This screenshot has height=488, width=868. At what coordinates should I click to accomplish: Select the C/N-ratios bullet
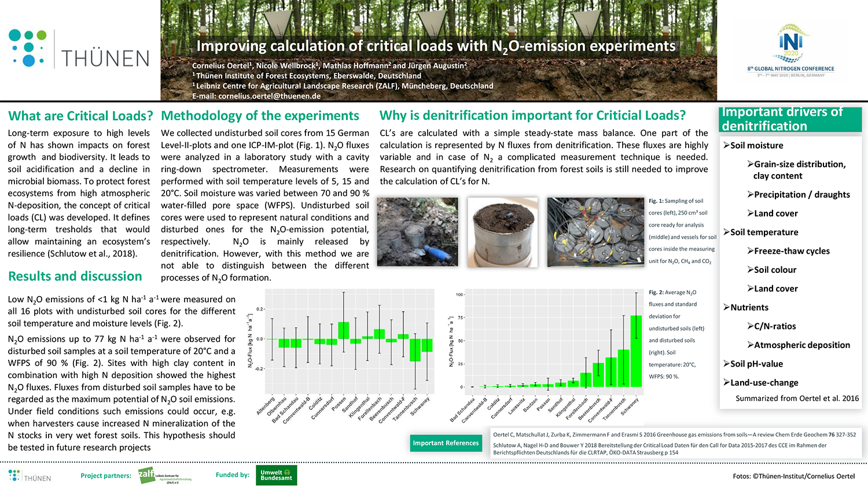[x=771, y=326]
